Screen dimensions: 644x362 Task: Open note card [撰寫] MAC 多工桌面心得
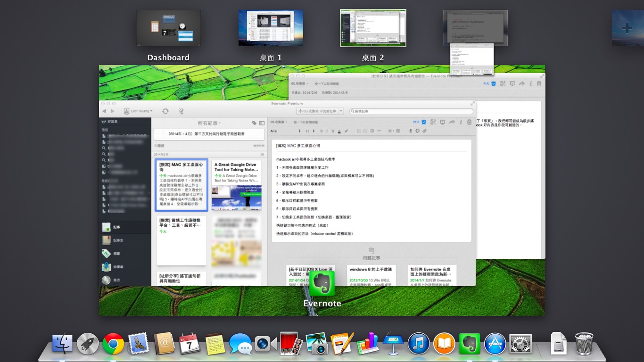pos(182,185)
